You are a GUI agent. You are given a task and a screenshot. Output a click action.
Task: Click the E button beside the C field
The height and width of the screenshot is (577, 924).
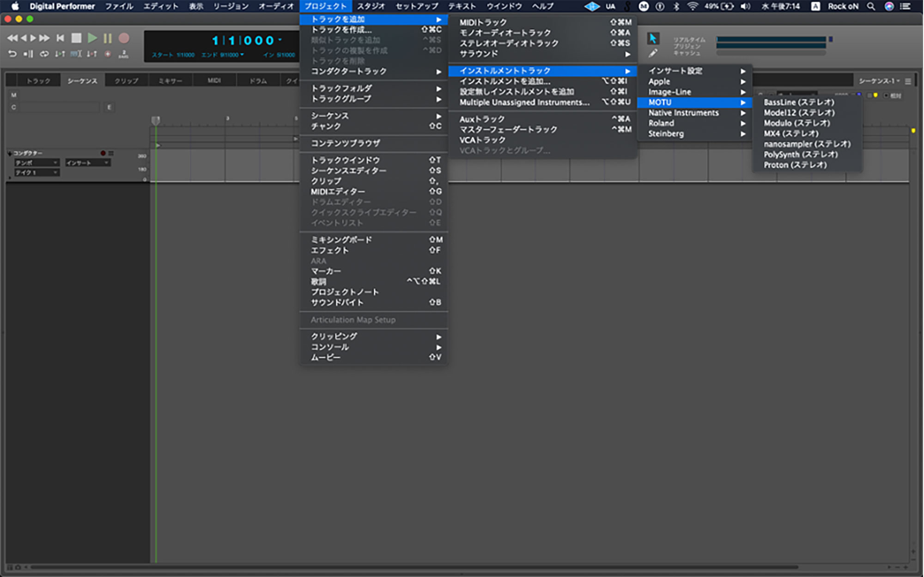(109, 107)
